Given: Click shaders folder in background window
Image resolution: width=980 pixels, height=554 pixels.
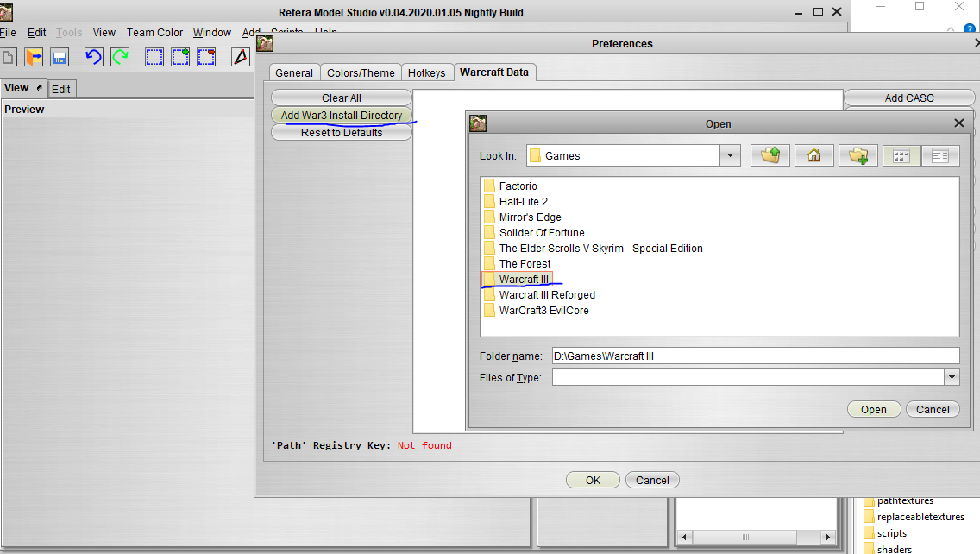Looking at the screenshot, I should [x=888, y=549].
